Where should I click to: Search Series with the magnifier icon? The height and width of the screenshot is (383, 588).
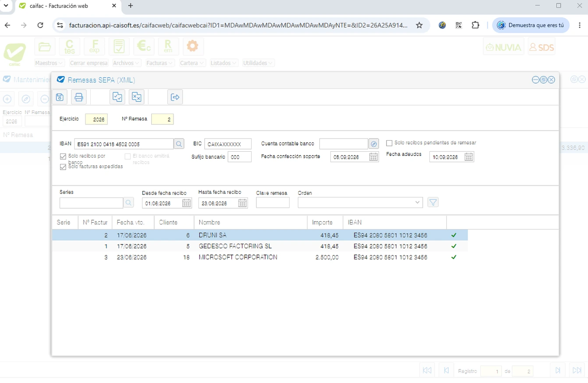128,203
